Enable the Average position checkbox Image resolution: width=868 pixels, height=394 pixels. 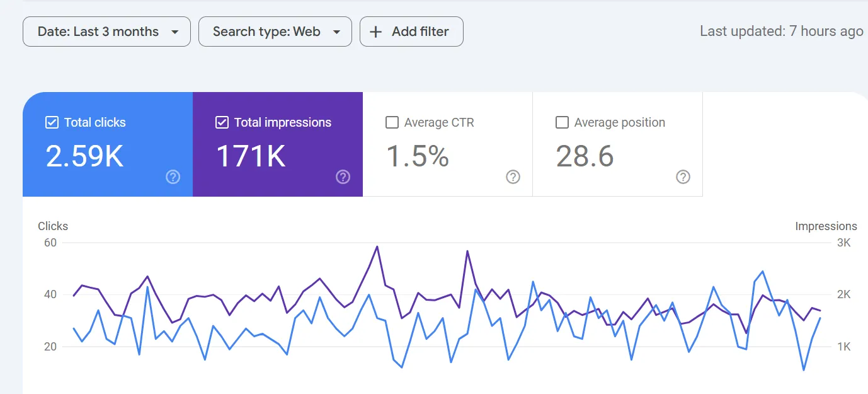(x=562, y=122)
